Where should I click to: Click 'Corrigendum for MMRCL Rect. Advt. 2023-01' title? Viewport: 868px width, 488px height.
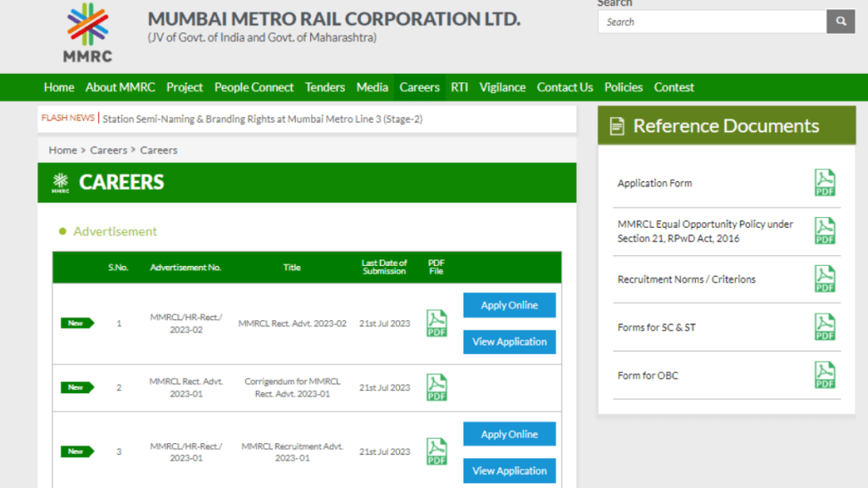[x=292, y=387]
